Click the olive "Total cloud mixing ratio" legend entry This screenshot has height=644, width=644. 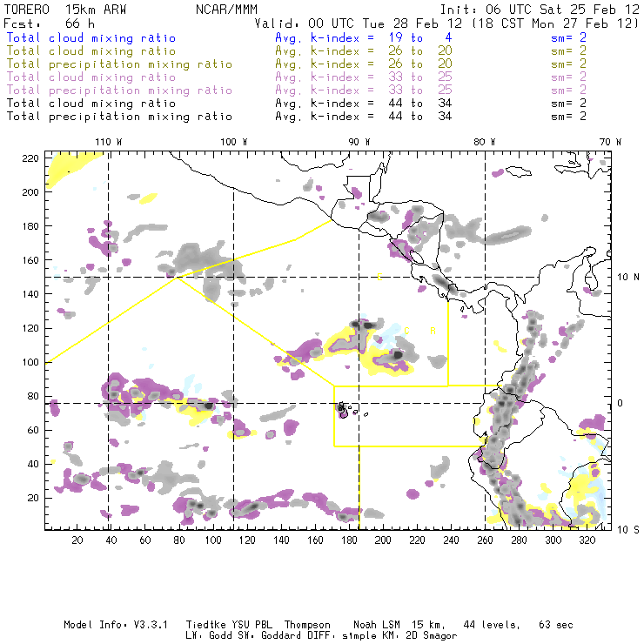click(x=91, y=51)
